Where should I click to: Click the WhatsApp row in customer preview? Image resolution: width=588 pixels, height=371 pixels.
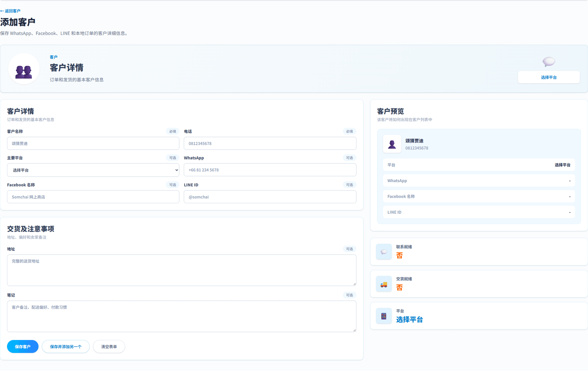pyautogui.click(x=479, y=181)
